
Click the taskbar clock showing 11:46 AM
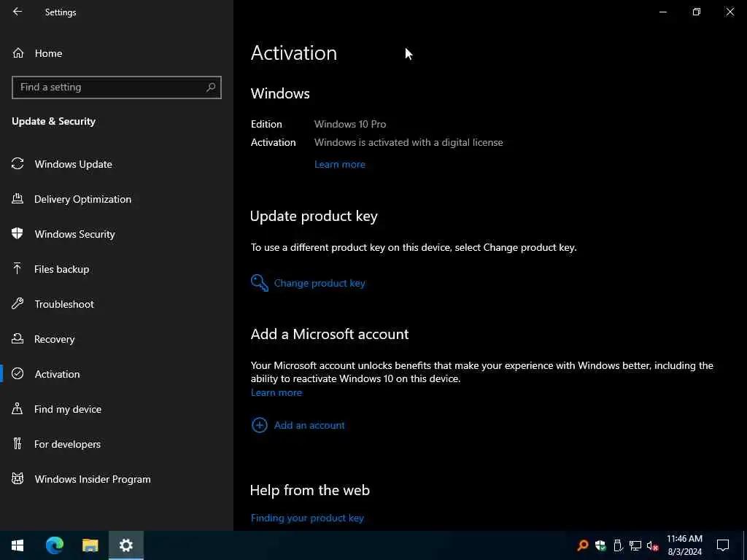point(684,545)
